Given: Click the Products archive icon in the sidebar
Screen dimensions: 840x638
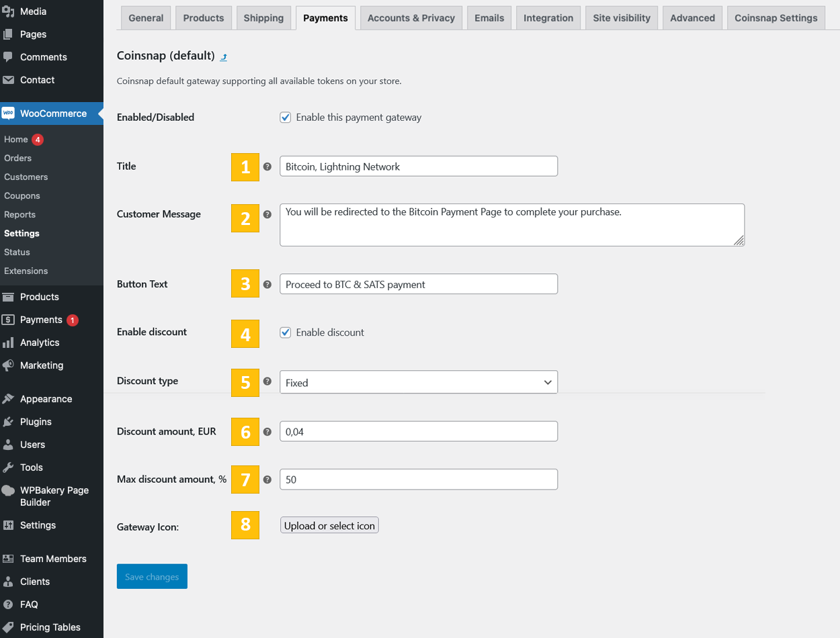Looking at the screenshot, I should 8,297.
